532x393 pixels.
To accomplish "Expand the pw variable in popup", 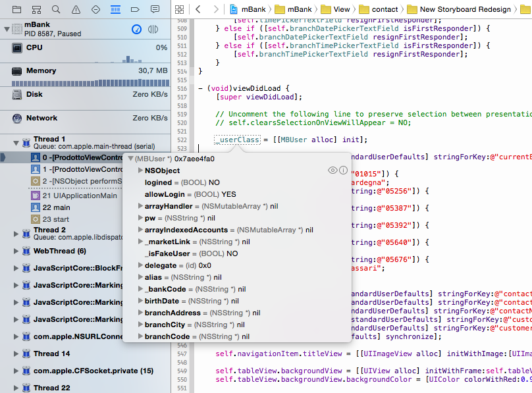I will (140, 218).
